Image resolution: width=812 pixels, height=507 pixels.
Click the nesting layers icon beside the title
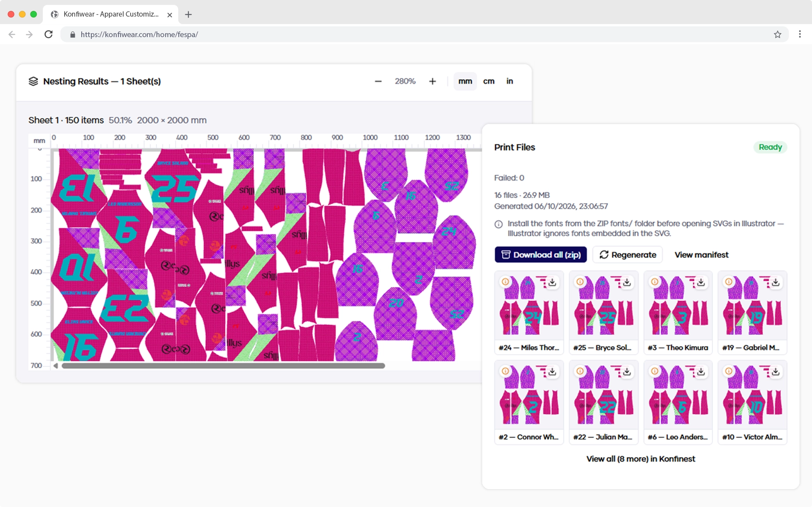(x=33, y=81)
